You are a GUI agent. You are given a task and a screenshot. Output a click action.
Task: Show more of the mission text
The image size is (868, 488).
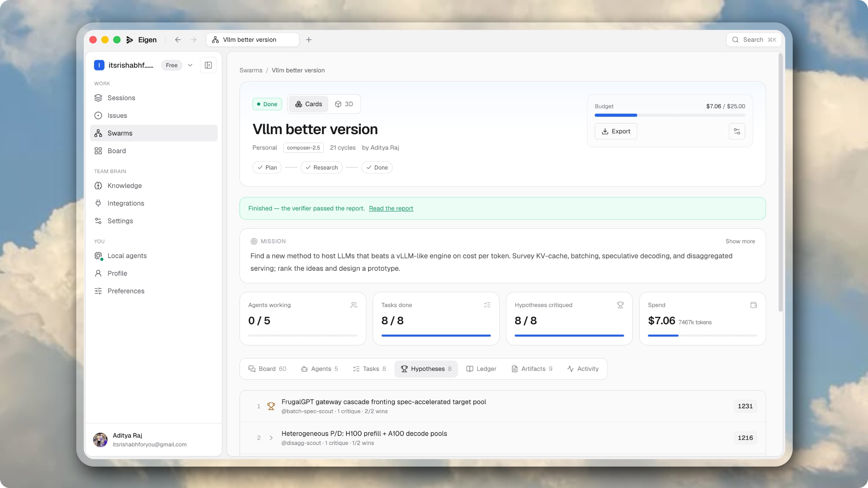(740, 241)
